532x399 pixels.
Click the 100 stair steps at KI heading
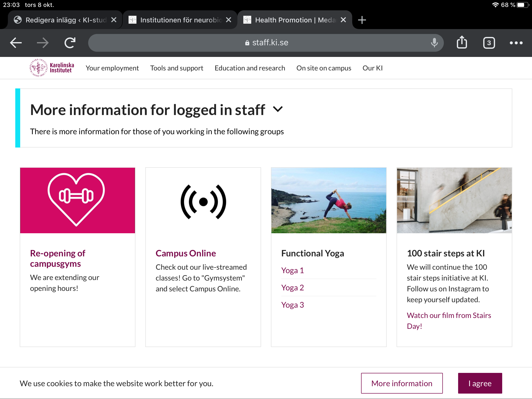point(446,253)
